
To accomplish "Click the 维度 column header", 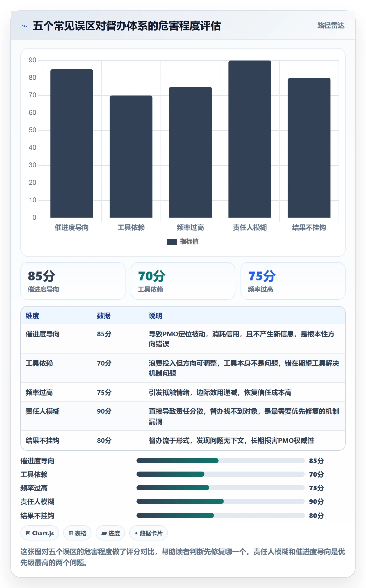I will [32, 316].
